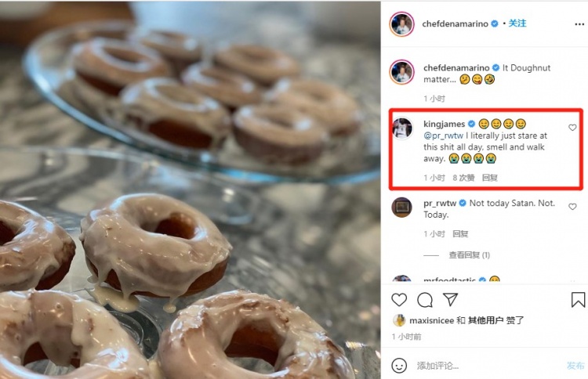Click the comment speech bubble icon
Image resolution: width=588 pixels, height=379 pixels.
click(x=425, y=300)
